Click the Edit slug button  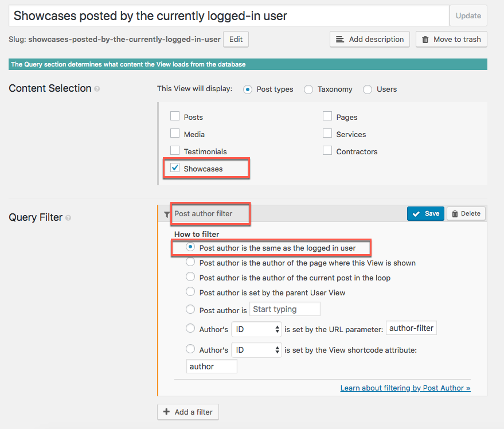click(x=236, y=39)
